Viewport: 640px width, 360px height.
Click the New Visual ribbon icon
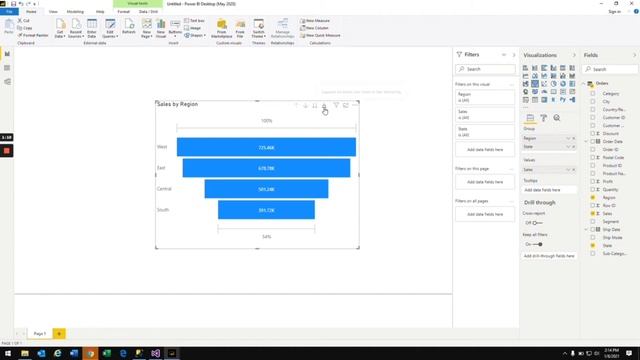(161, 28)
